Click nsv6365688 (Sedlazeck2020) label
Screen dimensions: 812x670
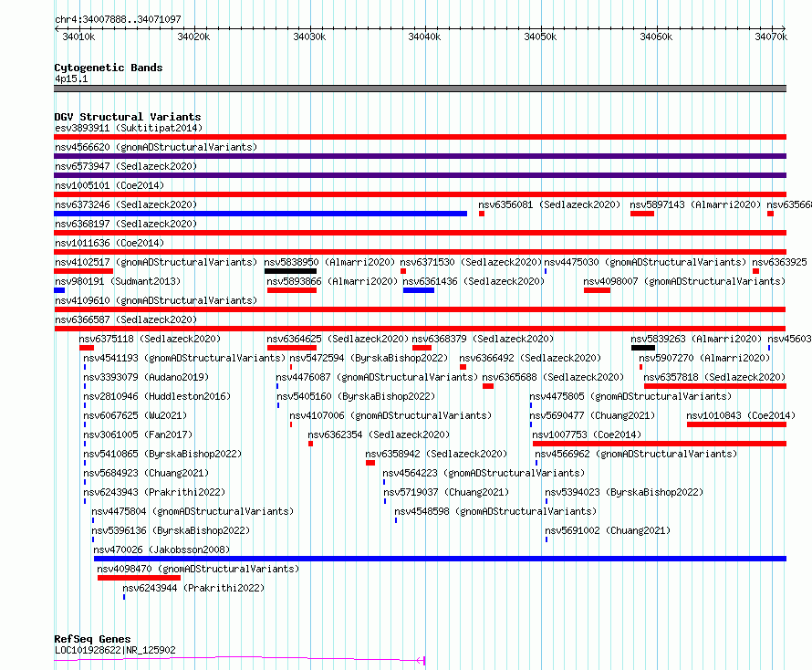(x=553, y=377)
